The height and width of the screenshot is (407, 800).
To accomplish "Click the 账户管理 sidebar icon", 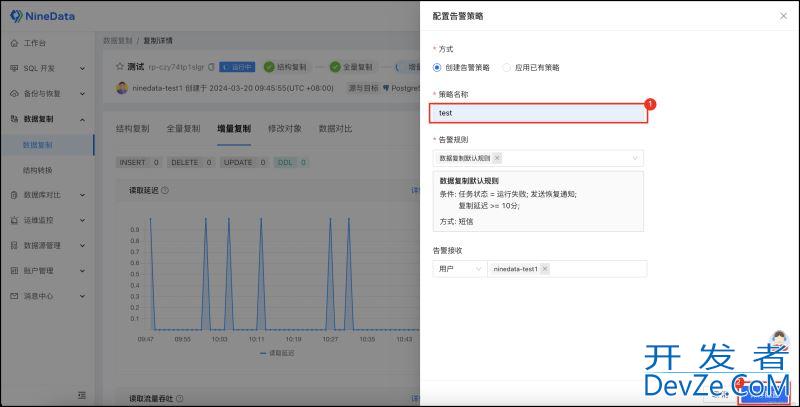I will (14, 271).
